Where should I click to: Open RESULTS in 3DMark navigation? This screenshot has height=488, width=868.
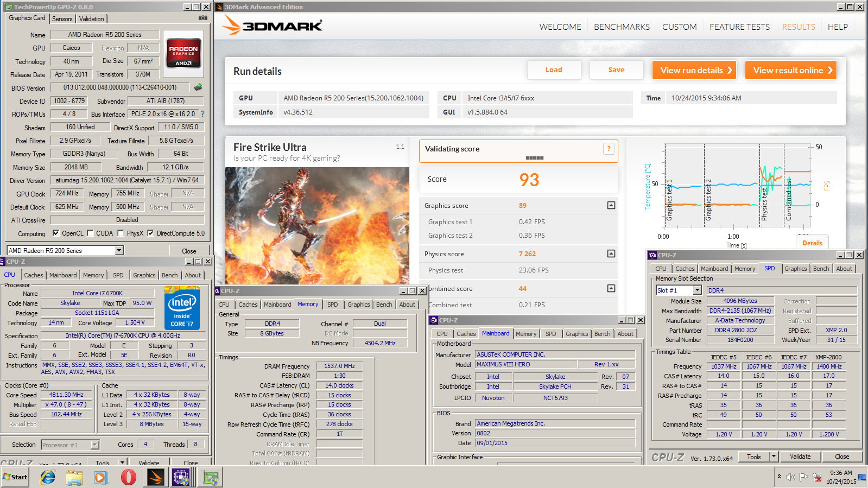(x=799, y=27)
